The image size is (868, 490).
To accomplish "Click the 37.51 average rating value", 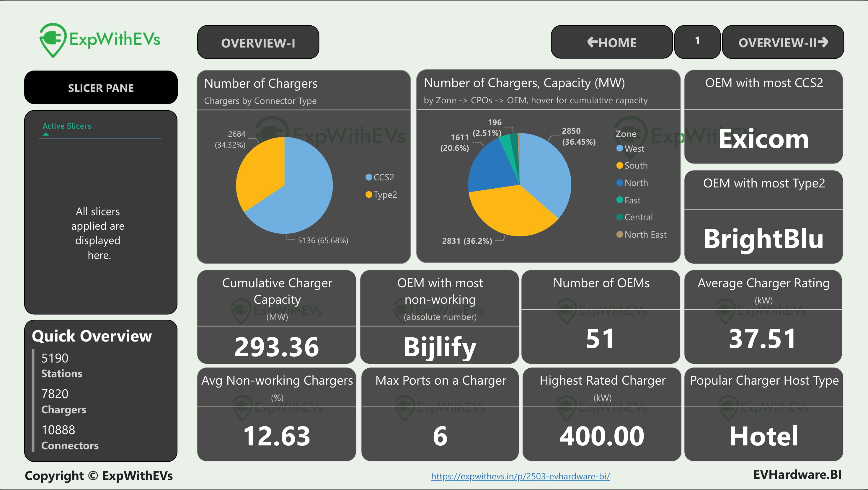I will pos(763,338).
